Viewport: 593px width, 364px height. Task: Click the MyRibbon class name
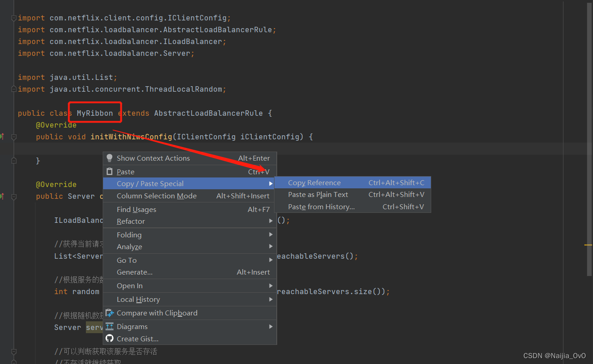(x=95, y=113)
